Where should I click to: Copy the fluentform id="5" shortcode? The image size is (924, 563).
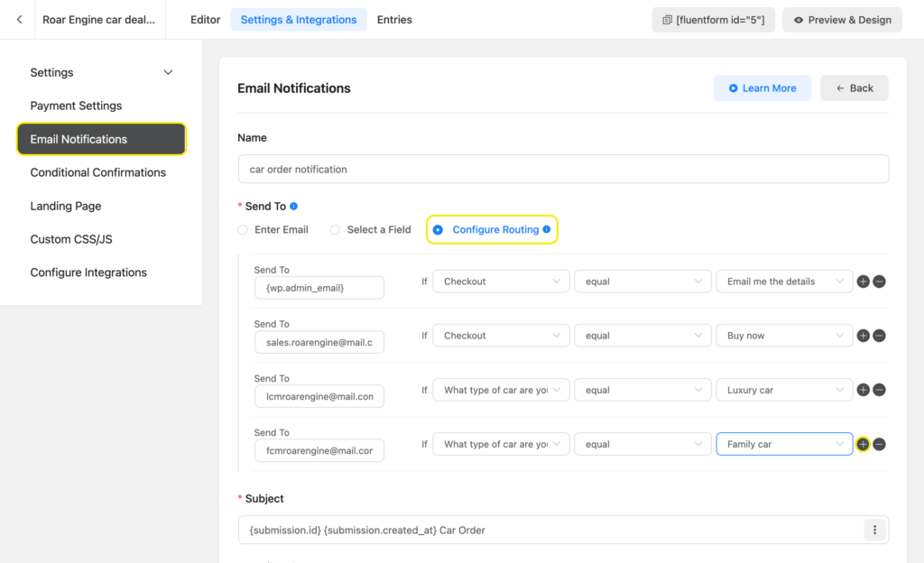pyautogui.click(x=713, y=20)
